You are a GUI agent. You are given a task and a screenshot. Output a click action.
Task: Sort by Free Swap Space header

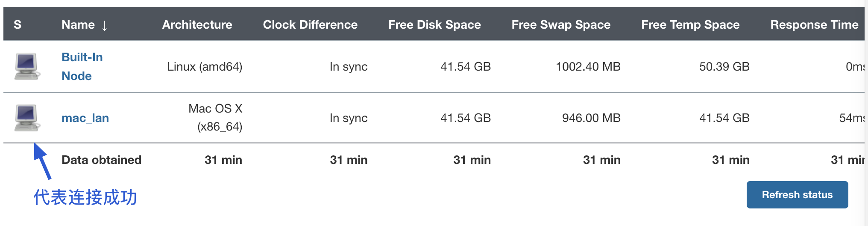coord(561,24)
